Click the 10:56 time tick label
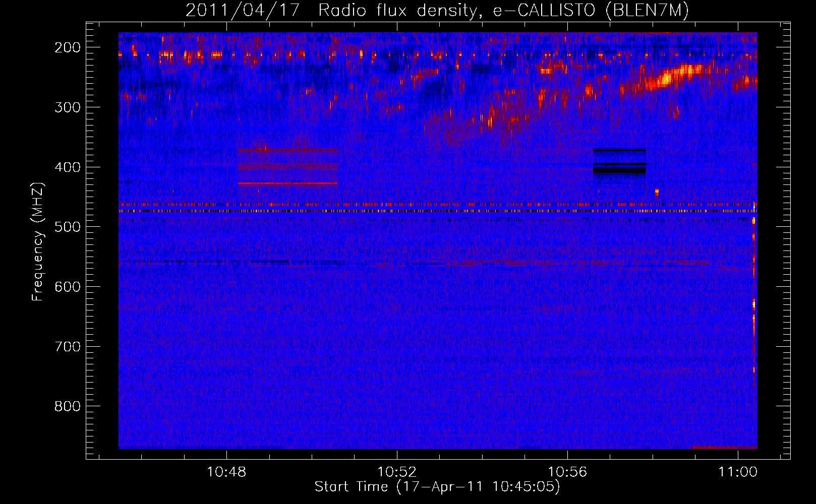The width and height of the screenshot is (816, 504). pyautogui.click(x=567, y=472)
